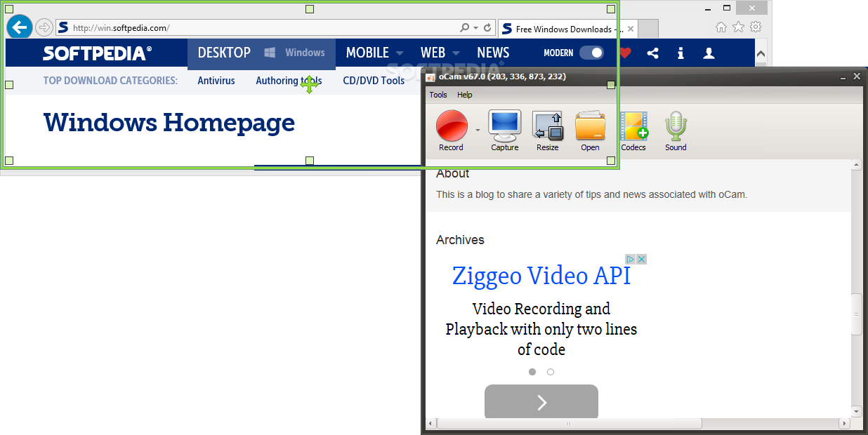Click the Favorites star icon in browser
Screen dimensions: 868x435
tap(738, 27)
